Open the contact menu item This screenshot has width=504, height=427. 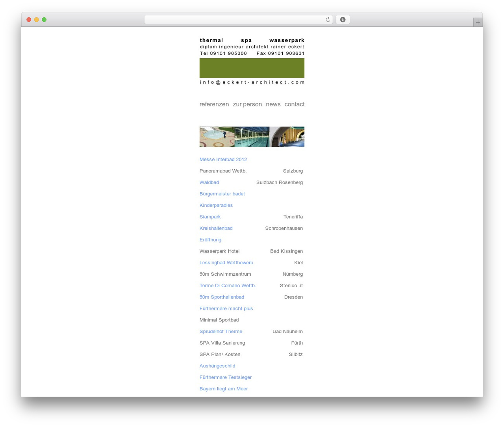[x=295, y=104]
